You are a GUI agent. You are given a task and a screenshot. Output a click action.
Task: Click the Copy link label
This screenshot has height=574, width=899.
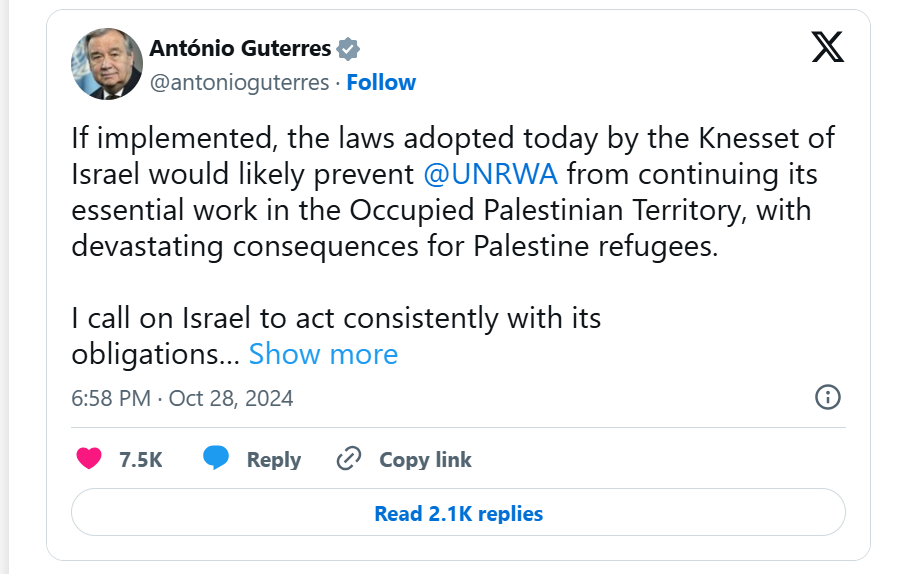[x=425, y=460]
